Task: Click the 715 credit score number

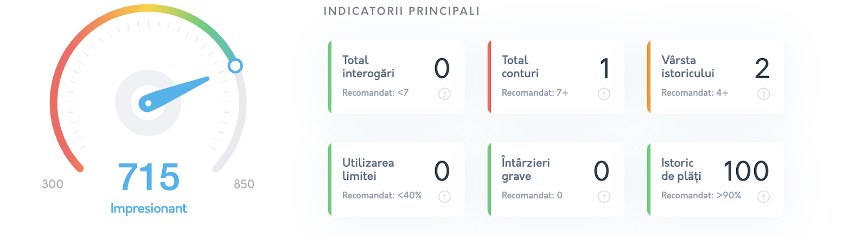Action: [149, 177]
